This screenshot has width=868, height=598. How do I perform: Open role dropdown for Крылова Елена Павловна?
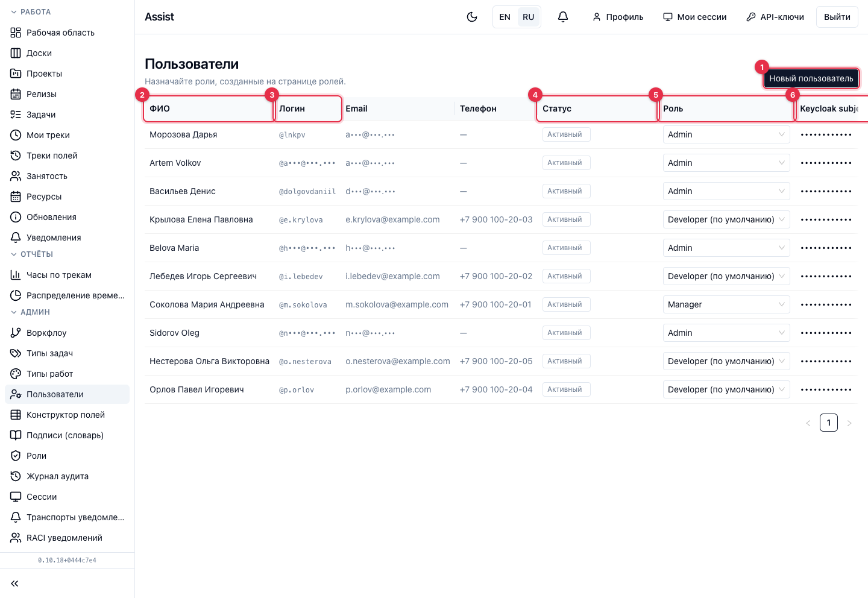726,219
